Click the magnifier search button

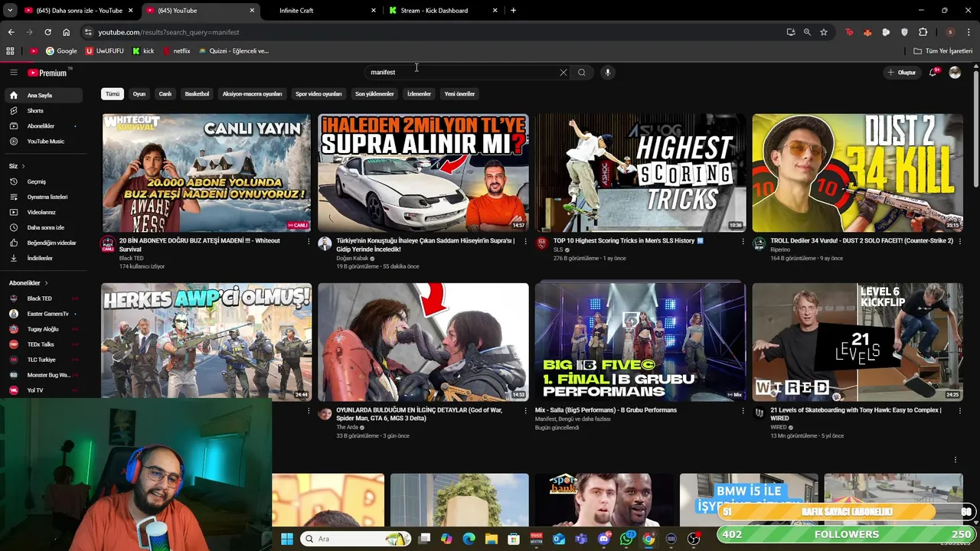[582, 73]
